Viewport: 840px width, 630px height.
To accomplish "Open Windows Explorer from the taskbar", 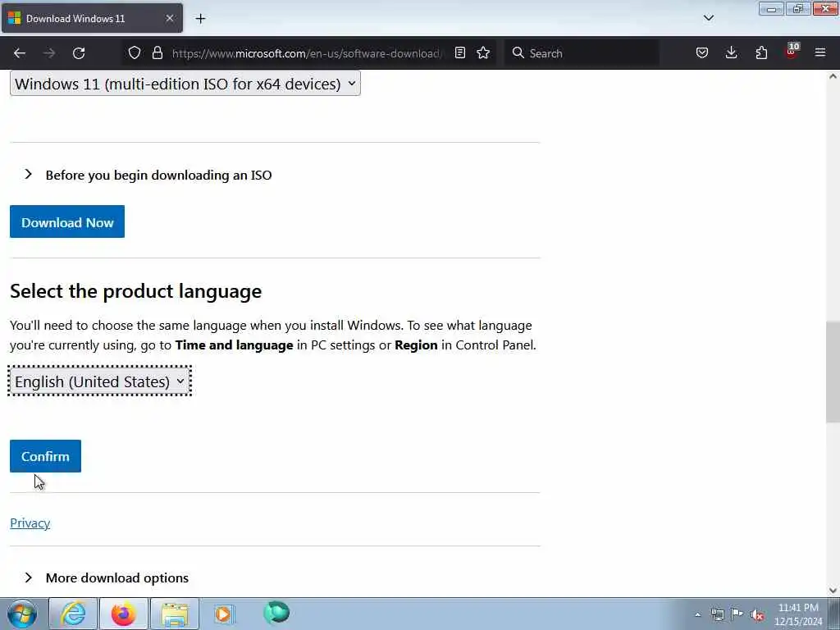I will click(175, 614).
